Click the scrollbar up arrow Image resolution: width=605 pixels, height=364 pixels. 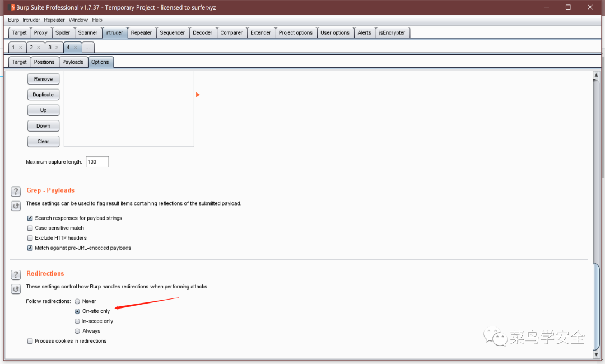pyautogui.click(x=596, y=75)
